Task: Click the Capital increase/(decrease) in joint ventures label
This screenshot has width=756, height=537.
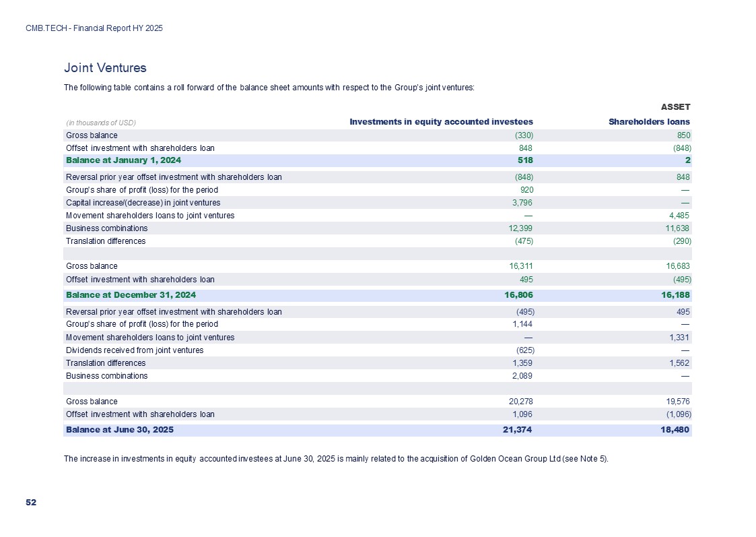Action: coord(143,203)
